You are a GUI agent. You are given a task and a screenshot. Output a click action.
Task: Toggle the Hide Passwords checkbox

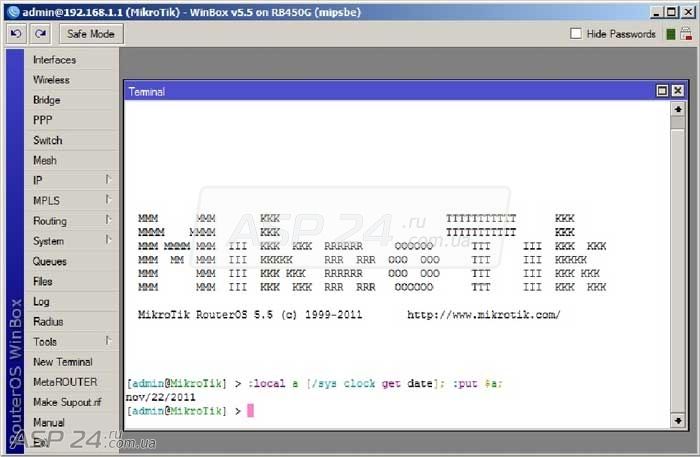[576, 33]
